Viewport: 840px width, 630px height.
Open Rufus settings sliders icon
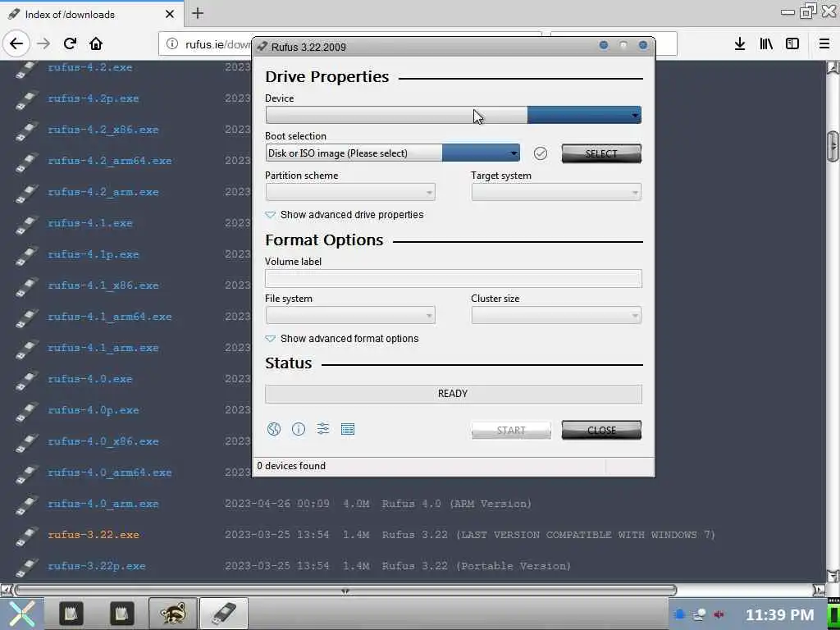[323, 428]
